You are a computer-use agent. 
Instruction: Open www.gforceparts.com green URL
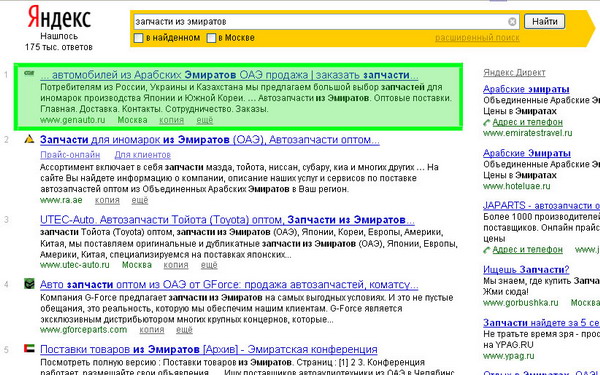click(x=83, y=330)
